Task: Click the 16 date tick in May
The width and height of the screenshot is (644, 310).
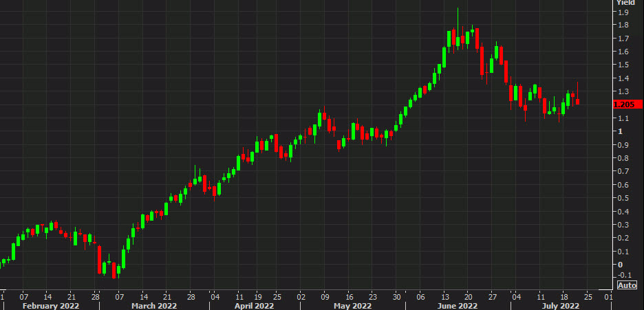Action: [x=349, y=296]
